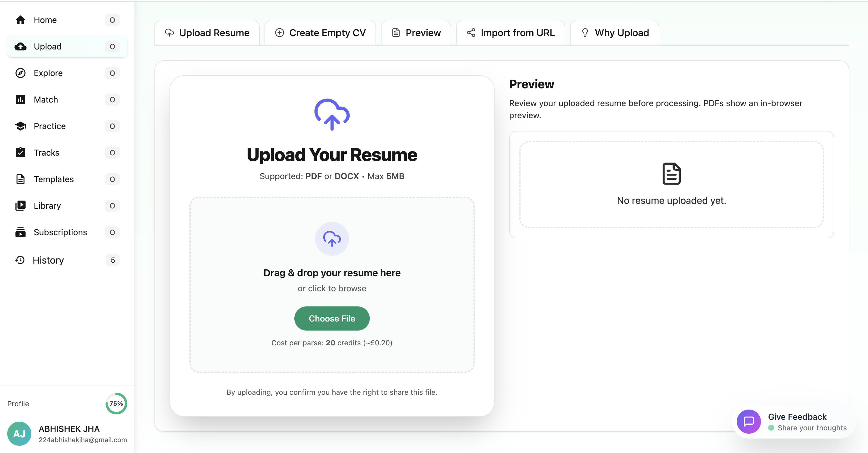Click 'Drag & drop your resume here' text
The image size is (868, 453).
coord(332,273)
